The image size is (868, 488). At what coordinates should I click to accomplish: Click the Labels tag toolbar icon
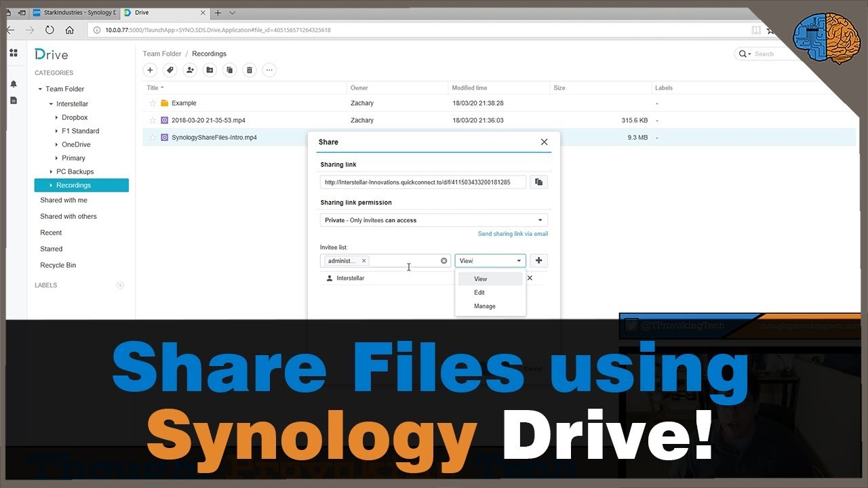170,70
